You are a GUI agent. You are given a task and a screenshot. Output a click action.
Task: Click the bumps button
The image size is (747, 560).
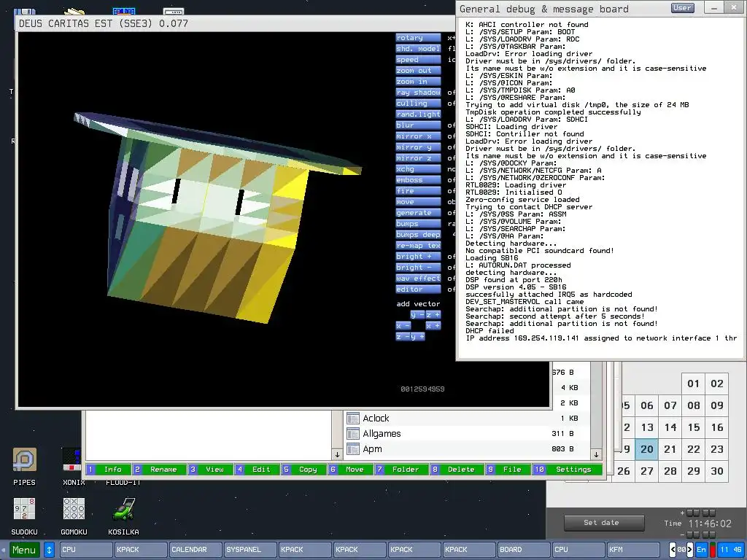[x=418, y=224]
